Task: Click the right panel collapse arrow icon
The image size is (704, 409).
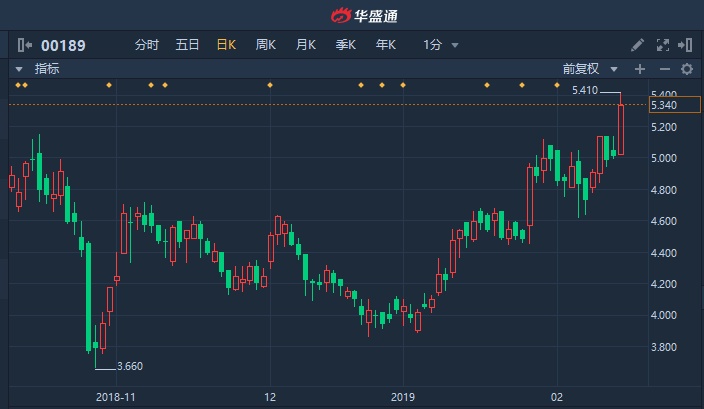Action: [x=685, y=45]
